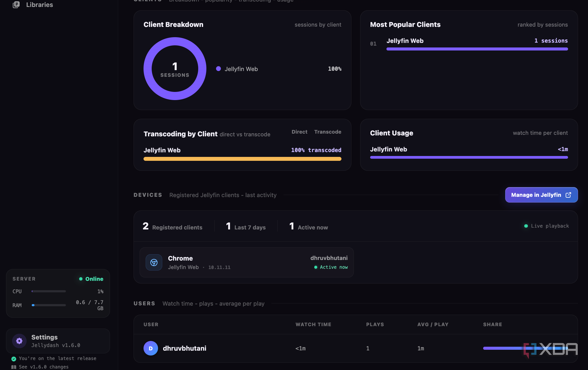The height and width of the screenshot is (370, 588).
Task: Click the 2 Registered clients stat
Action: 173,226
